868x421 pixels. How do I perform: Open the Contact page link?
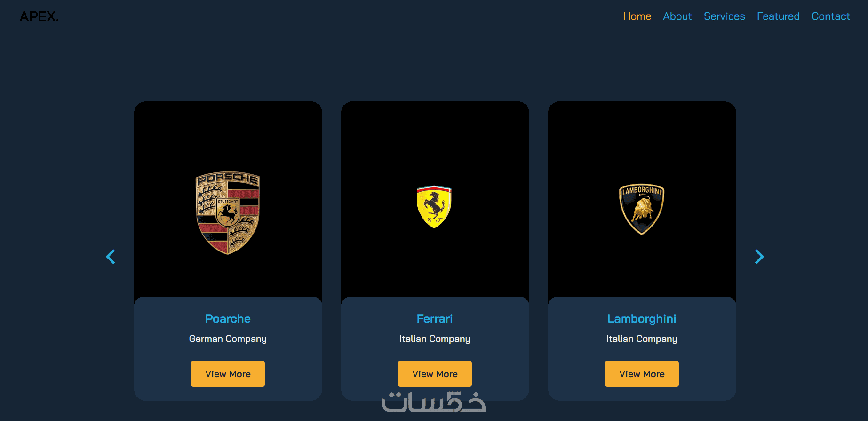[x=830, y=16]
